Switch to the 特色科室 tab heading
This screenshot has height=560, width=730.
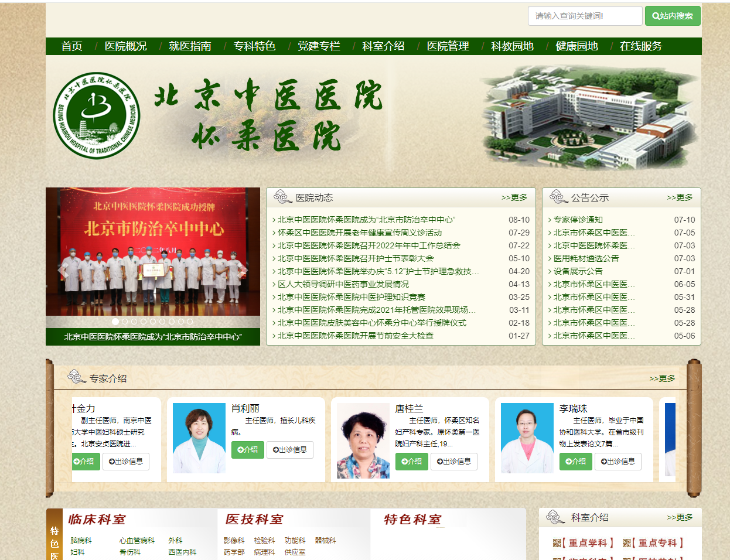412,520
